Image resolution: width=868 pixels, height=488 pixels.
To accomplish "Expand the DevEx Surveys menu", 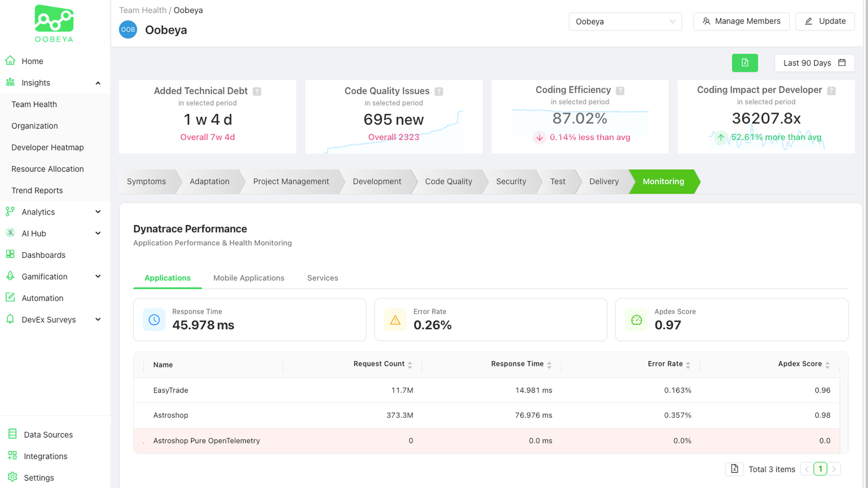I will [98, 319].
